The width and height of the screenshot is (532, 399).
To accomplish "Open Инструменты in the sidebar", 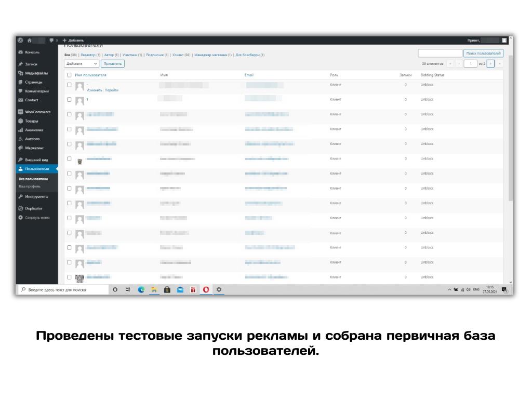I will pyautogui.click(x=36, y=197).
